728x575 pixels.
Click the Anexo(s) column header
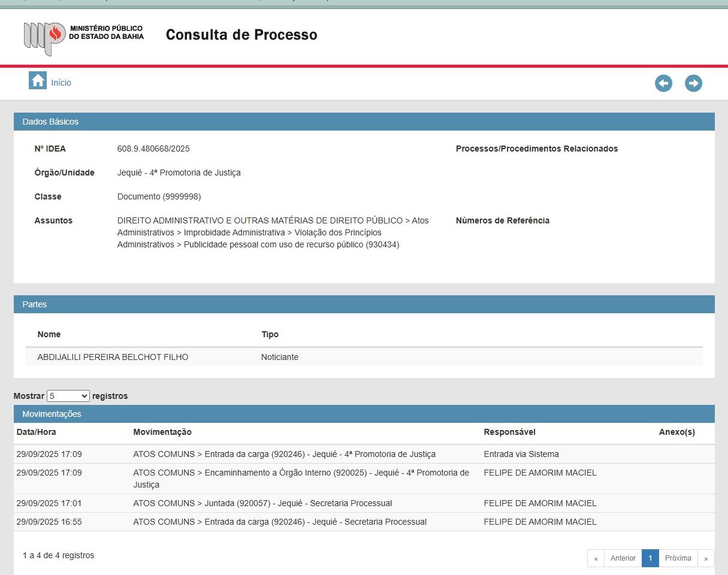677,432
